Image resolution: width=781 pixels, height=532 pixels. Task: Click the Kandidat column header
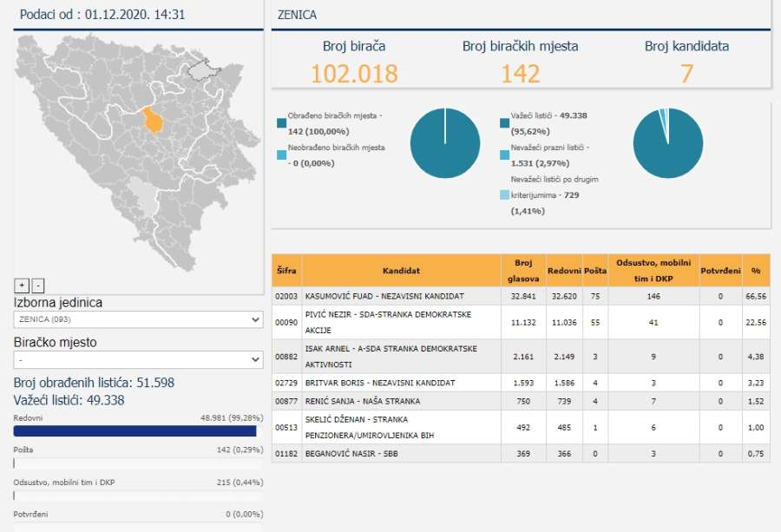(402, 271)
